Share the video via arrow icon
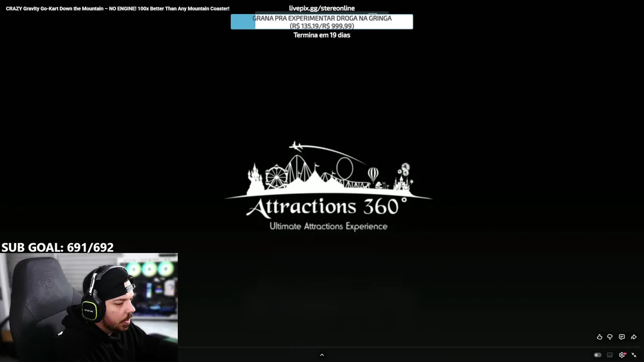 click(634, 337)
